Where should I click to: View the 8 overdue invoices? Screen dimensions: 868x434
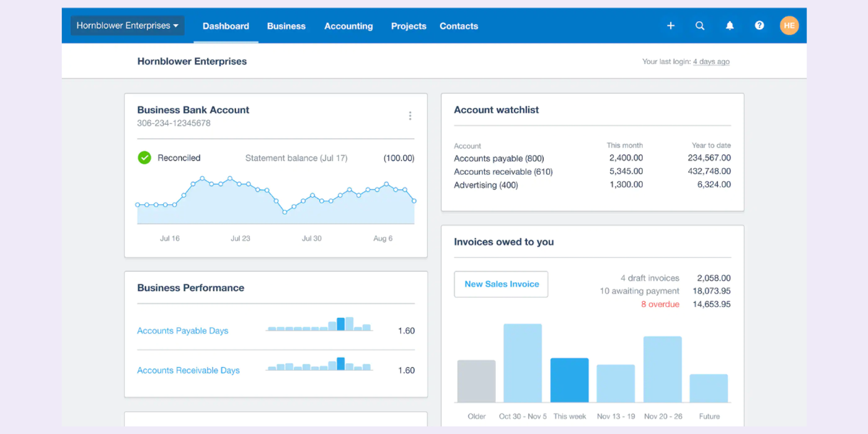coord(661,304)
